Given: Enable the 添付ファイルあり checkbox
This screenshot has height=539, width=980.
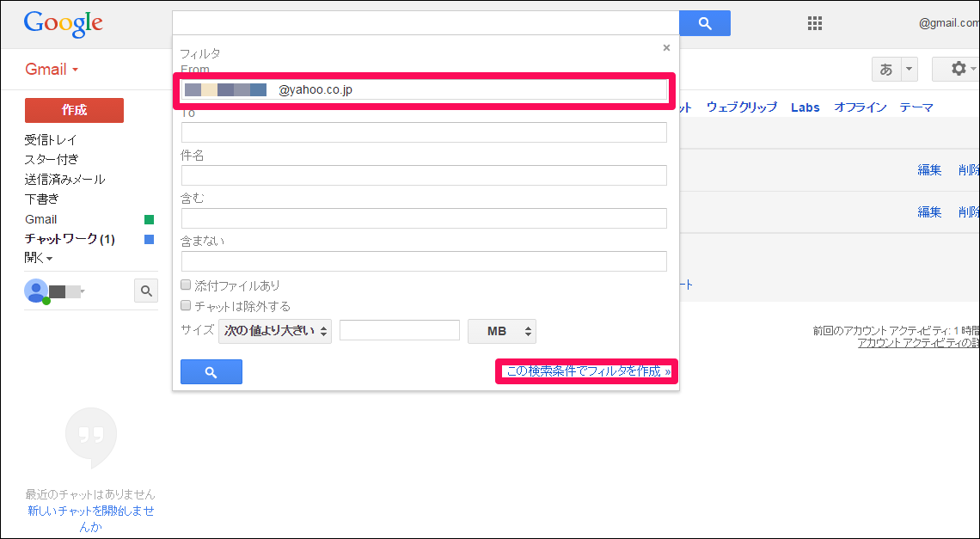Looking at the screenshot, I should pos(186,285).
